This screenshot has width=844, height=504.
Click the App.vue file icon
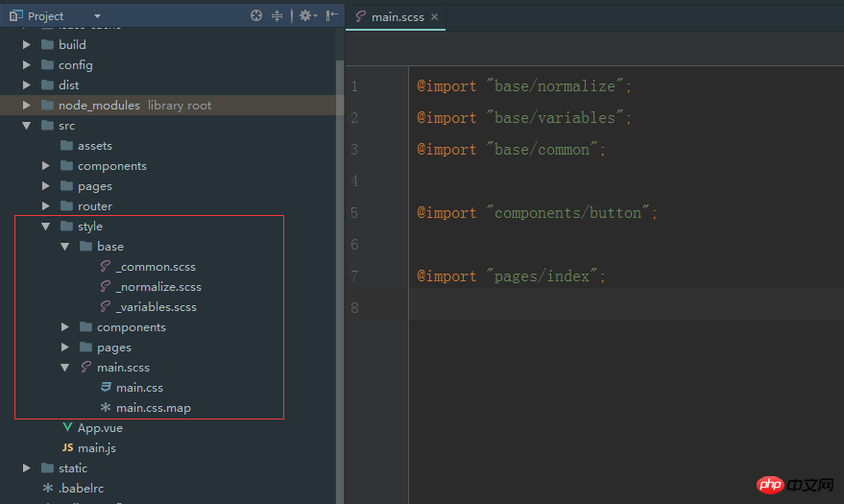click(x=67, y=428)
